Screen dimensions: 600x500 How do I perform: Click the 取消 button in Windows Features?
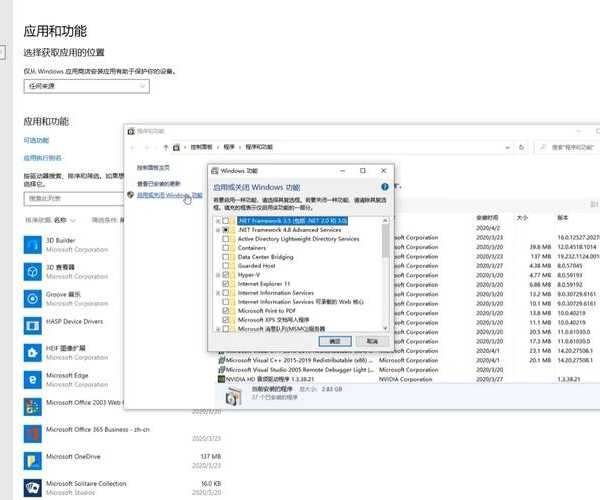point(371,341)
